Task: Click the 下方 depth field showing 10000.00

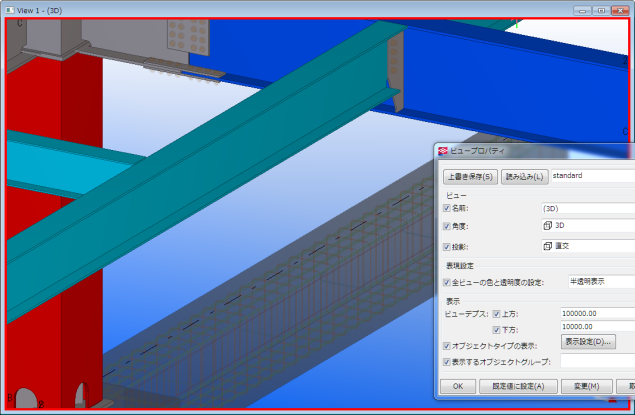Action: click(x=597, y=326)
